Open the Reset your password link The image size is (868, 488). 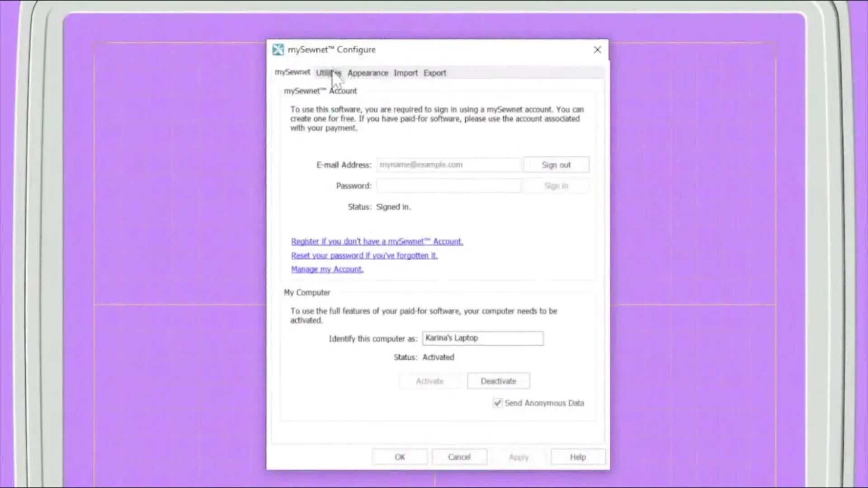[x=364, y=255]
